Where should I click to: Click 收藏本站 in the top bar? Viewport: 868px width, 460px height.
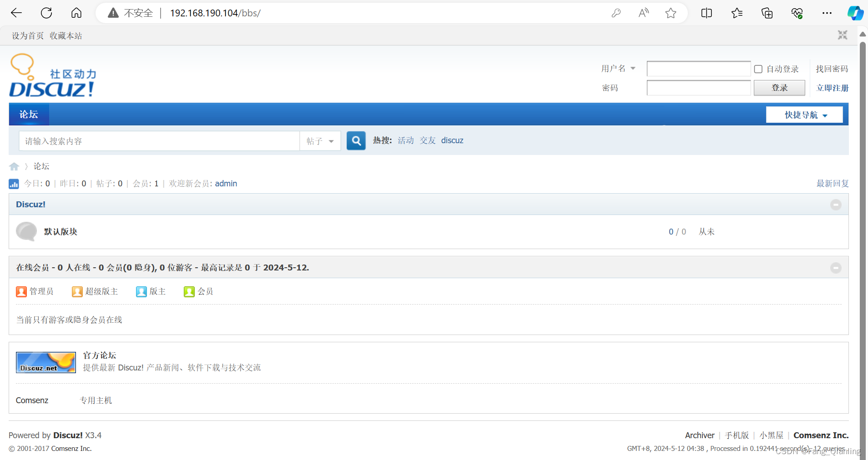pyautogui.click(x=66, y=35)
